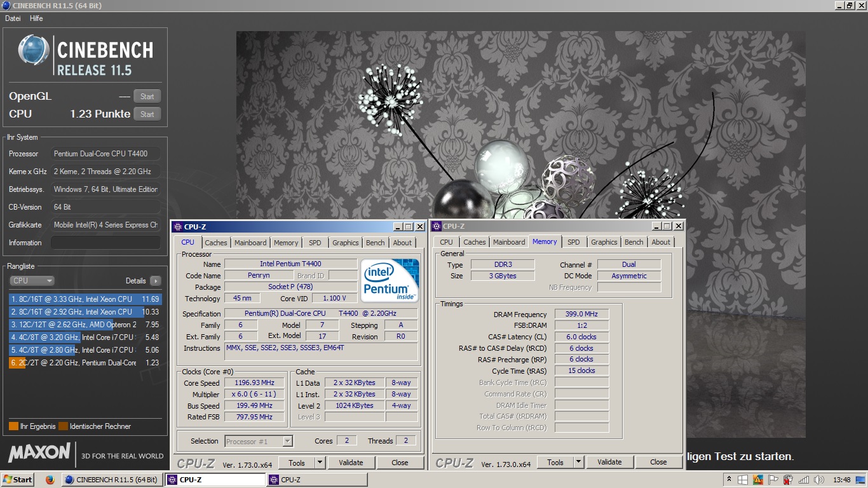Switch to Caches tab in memory CPU-Z window
This screenshot has width=868, height=488.
coord(475,242)
